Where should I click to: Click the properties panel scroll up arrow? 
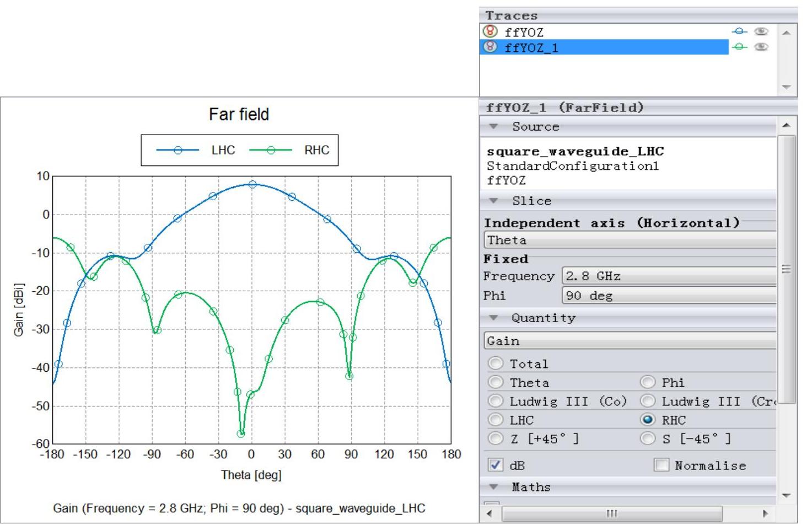coord(787,125)
